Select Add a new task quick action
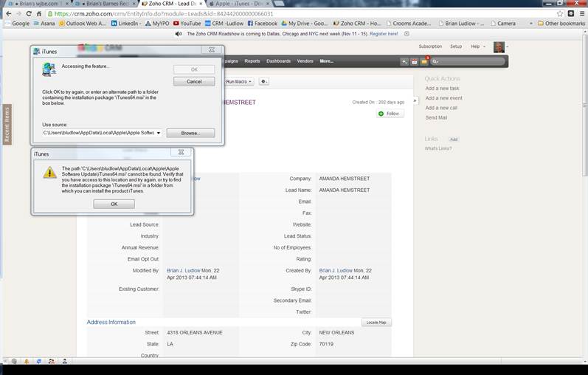The height and width of the screenshot is (375, 588). pyautogui.click(x=442, y=88)
